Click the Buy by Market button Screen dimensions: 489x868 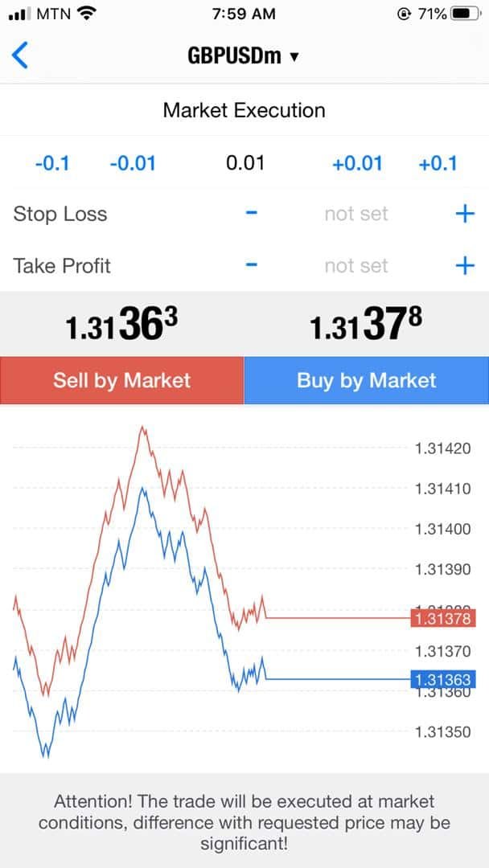tap(367, 380)
